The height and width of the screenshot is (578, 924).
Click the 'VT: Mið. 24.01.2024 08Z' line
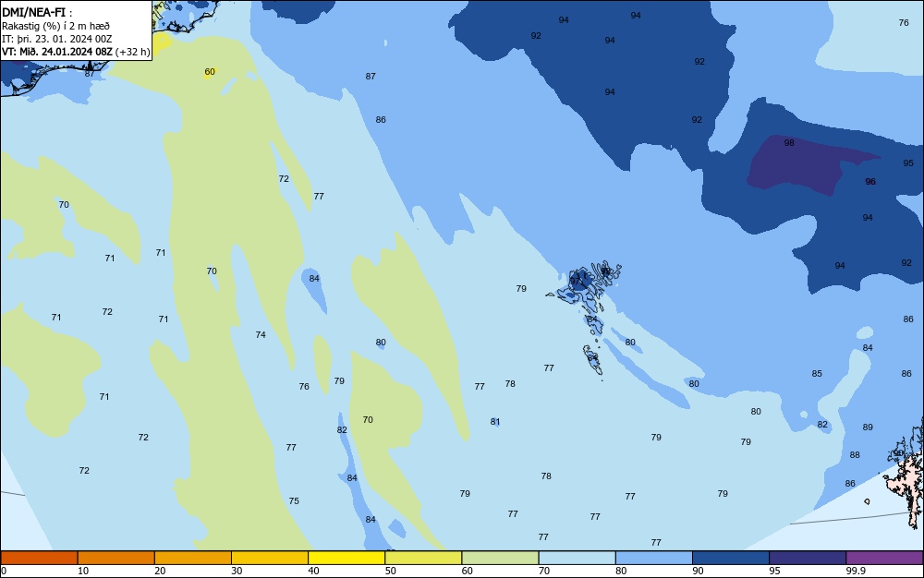click(x=56, y=52)
